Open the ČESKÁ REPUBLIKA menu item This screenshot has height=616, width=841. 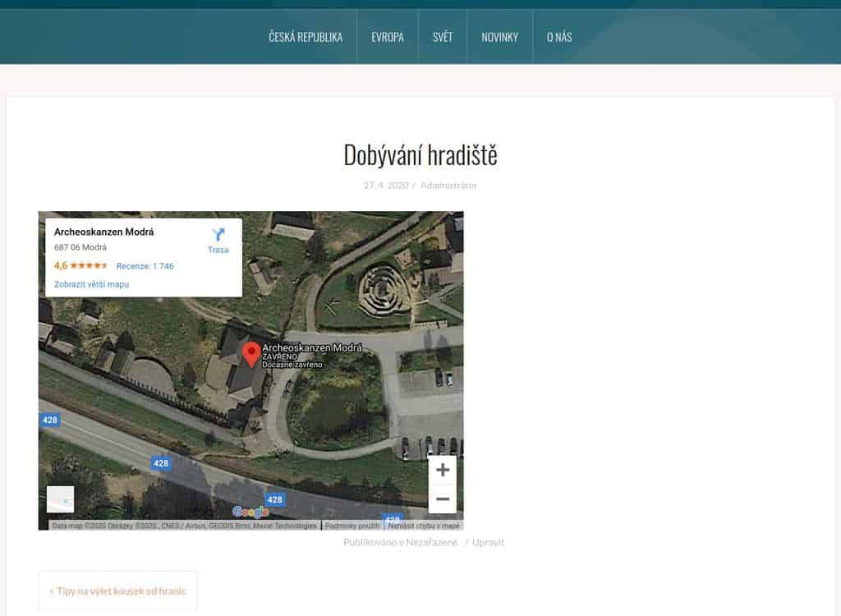pyautogui.click(x=306, y=37)
